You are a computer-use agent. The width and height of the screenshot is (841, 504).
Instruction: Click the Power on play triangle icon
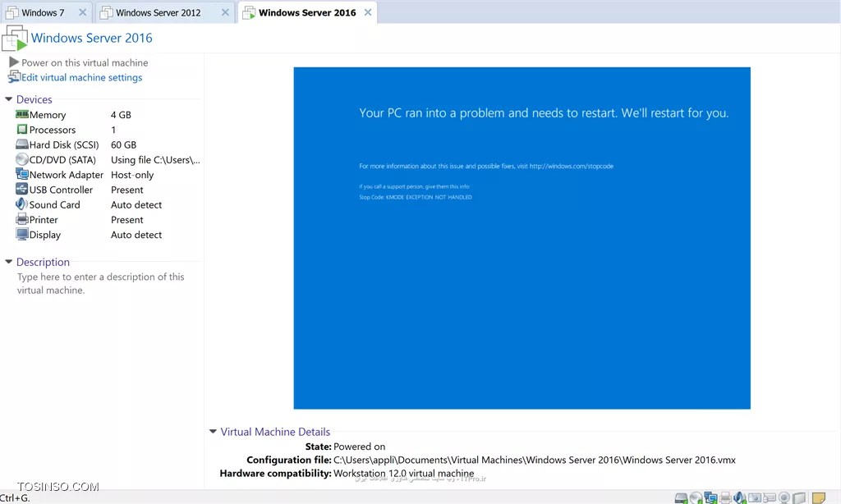[x=14, y=62]
